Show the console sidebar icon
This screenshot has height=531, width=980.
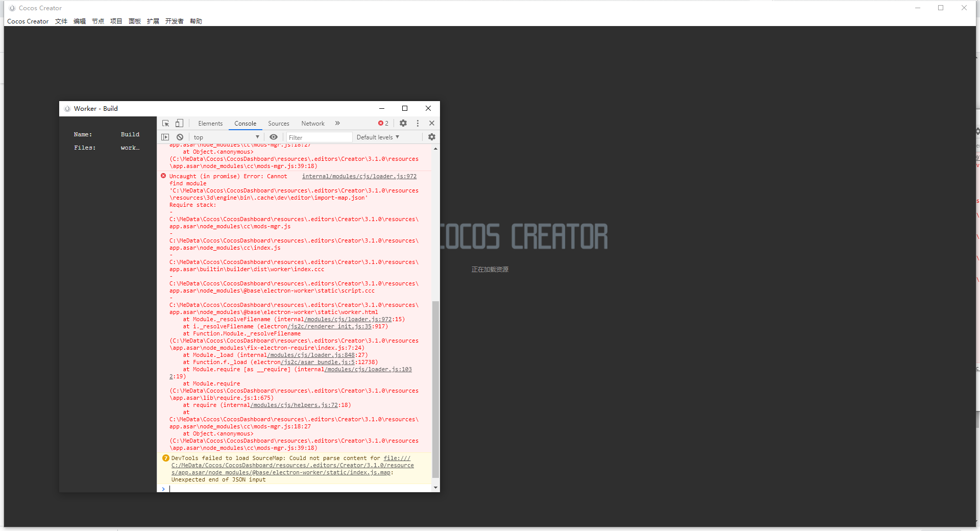[x=165, y=137]
